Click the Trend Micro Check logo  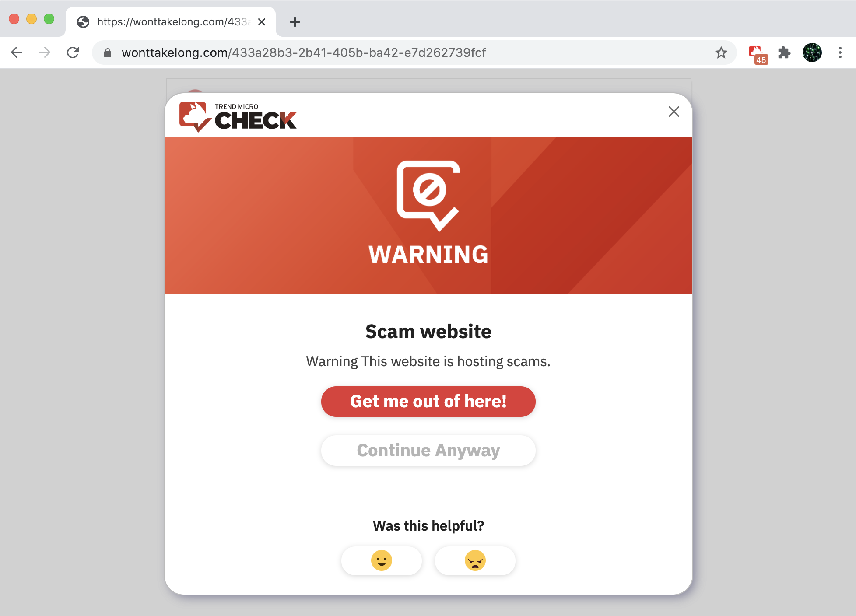[x=238, y=116]
